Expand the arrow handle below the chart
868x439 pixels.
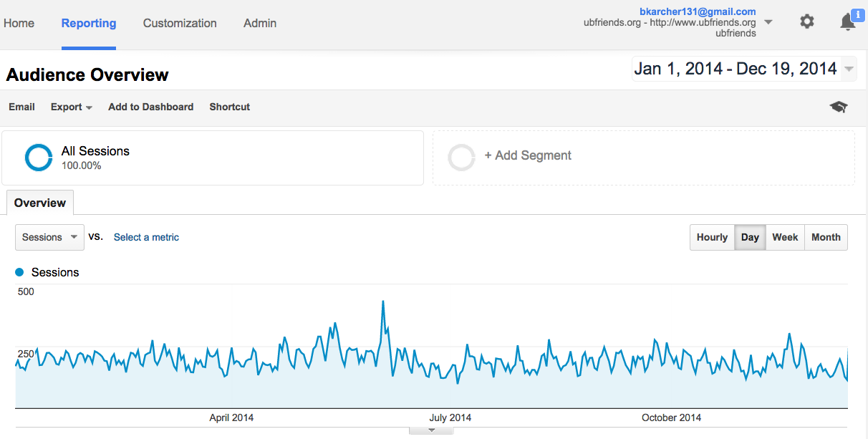coord(431,430)
